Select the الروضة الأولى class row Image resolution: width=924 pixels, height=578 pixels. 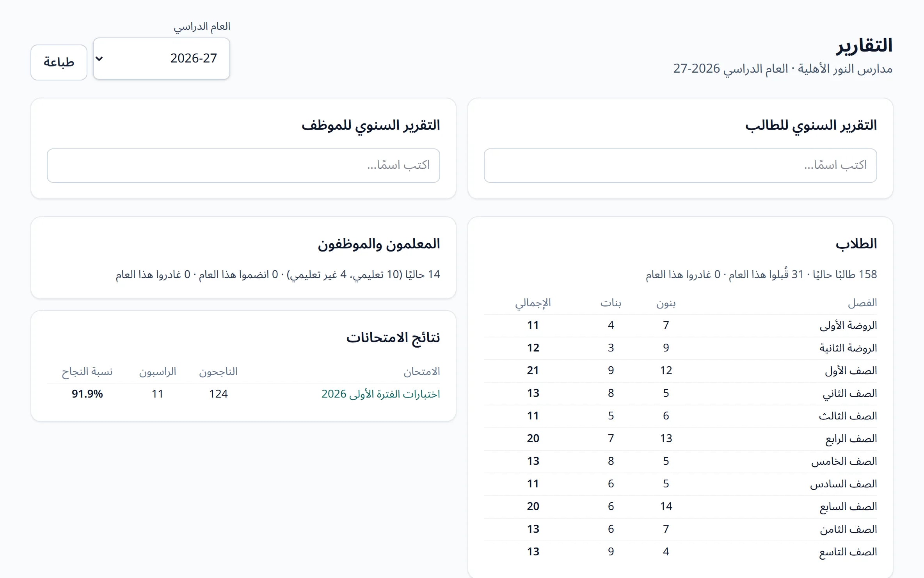pos(680,325)
